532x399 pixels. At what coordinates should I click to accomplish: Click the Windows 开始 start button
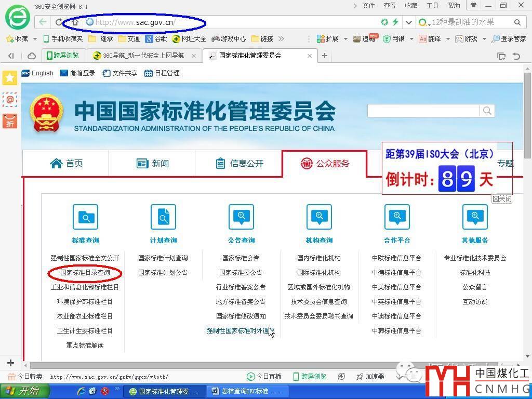[25, 391]
